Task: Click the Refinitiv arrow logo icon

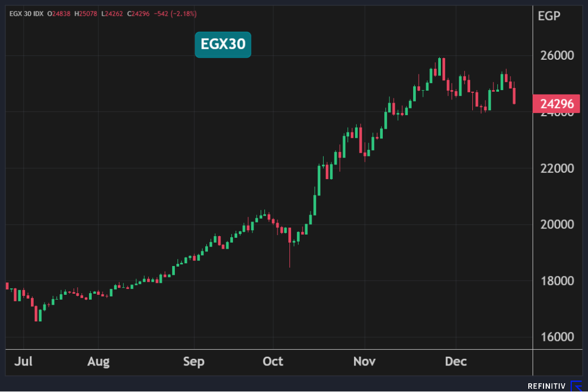Action: click(x=577, y=386)
